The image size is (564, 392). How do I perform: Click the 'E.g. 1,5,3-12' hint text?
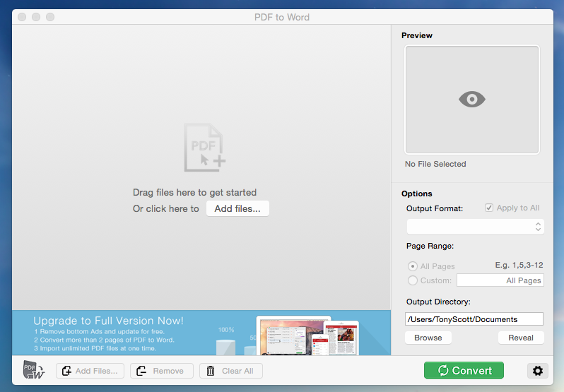pos(519,265)
